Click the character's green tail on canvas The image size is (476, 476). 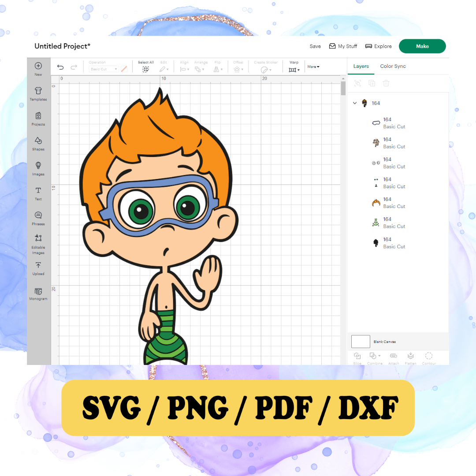[x=166, y=337]
